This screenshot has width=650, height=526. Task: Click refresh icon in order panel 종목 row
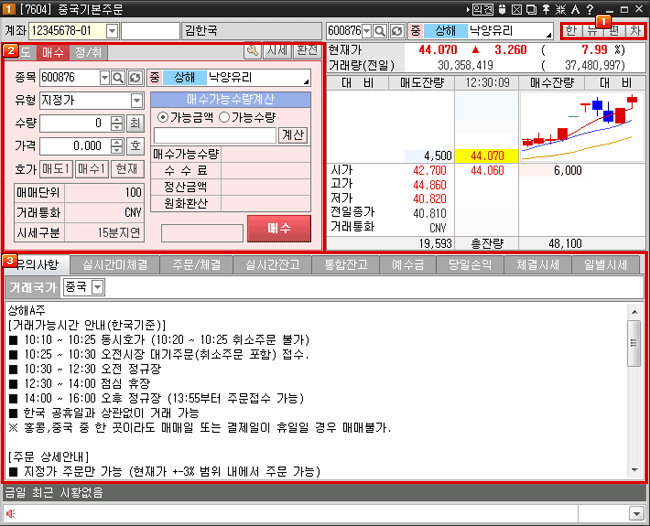pyautogui.click(x=135, y=78)
